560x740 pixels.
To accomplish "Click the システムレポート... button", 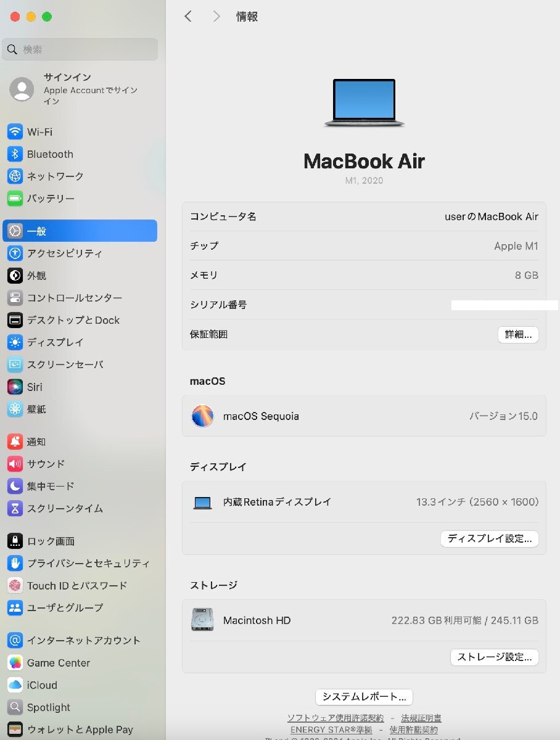I will [364, 697].
